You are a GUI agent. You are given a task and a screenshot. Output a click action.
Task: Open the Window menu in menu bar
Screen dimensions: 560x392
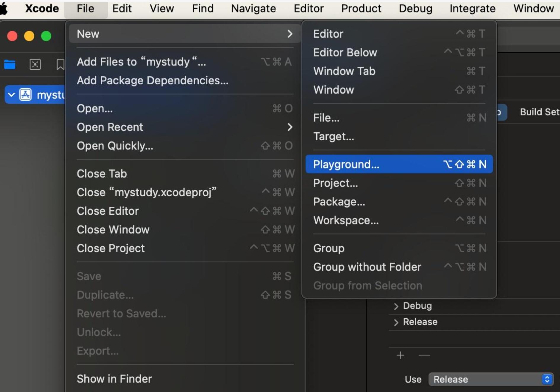coord(534,8)
